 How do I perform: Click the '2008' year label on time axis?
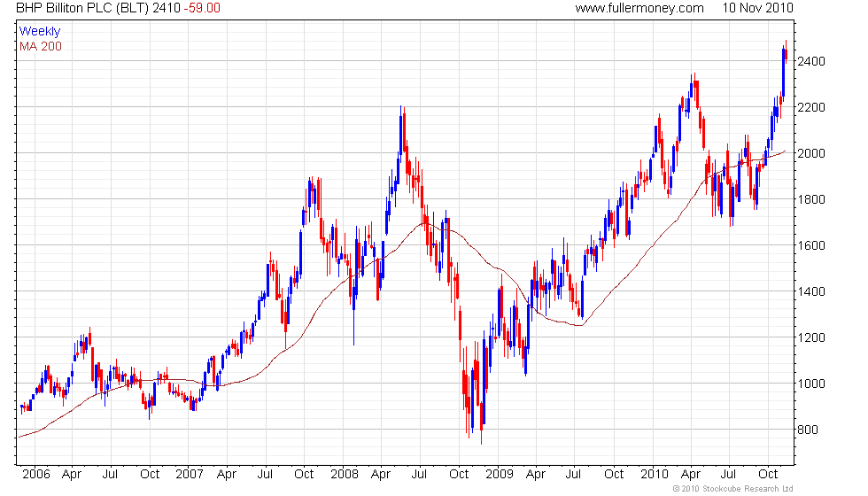[345, 475]
